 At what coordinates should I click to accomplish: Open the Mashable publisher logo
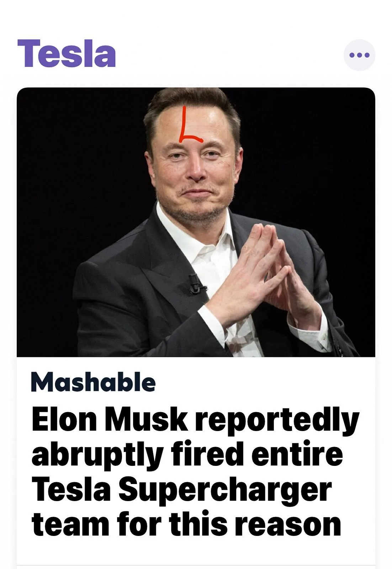coord(93,382)
